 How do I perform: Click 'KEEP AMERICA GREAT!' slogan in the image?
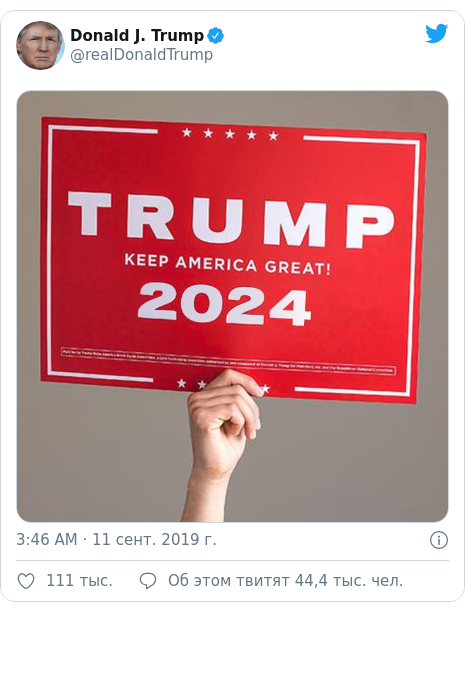(228, 264)
